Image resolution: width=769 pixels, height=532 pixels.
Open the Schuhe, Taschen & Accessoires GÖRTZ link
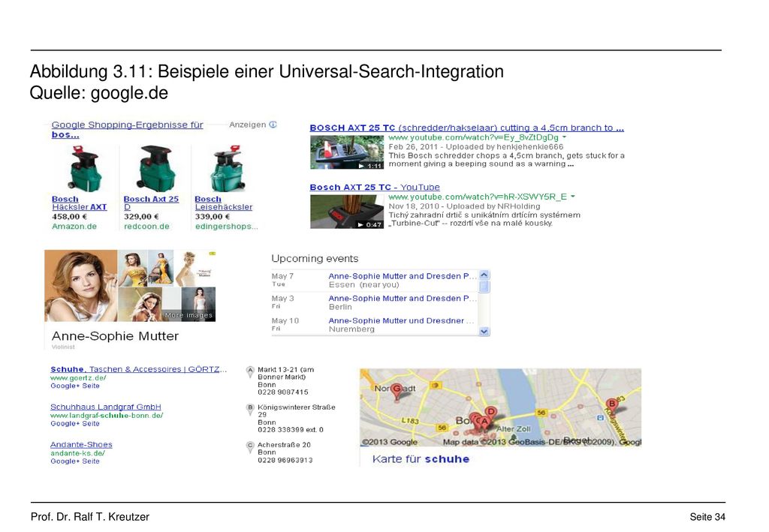tap(138, 369)
